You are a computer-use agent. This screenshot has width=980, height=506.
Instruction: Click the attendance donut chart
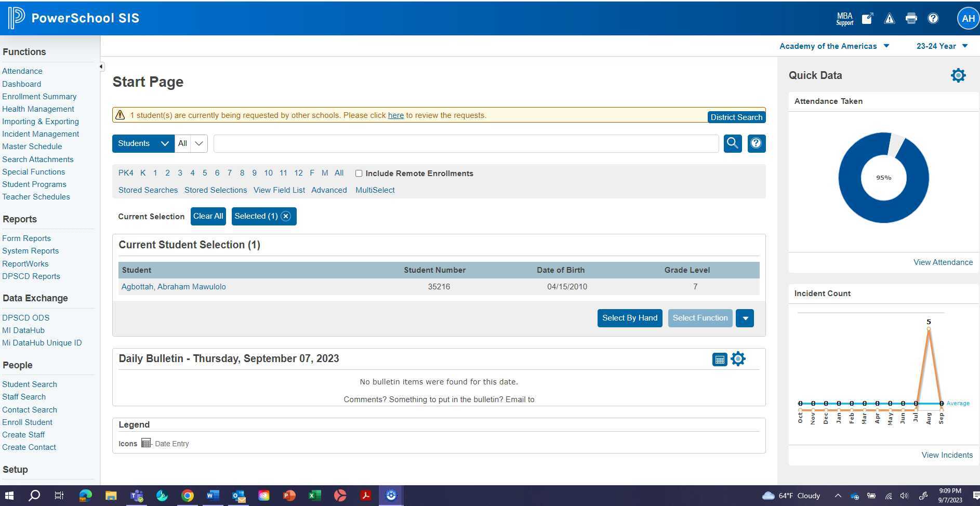point(883,178)
